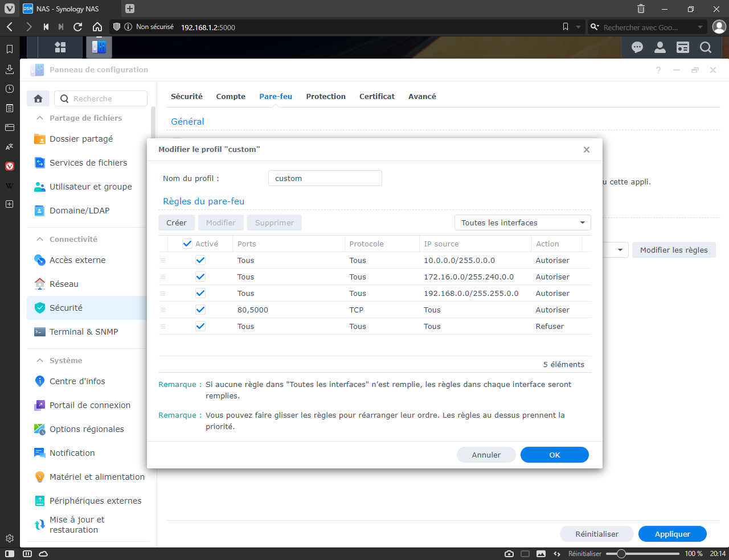Click the browser reload icon

78,27
